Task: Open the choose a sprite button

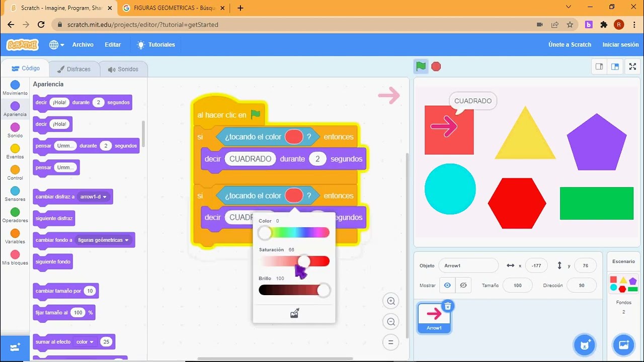Action: tap(585, 345)
